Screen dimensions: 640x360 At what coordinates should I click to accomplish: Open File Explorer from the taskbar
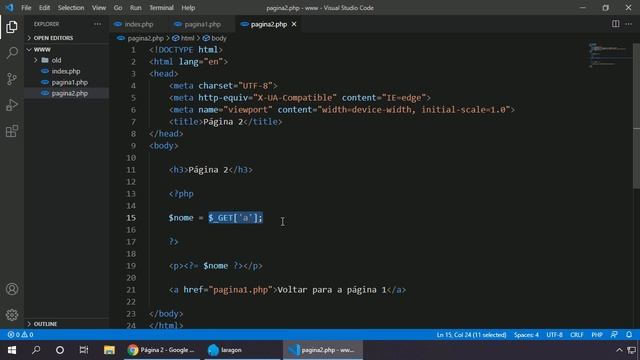click(x=109, y=350)
